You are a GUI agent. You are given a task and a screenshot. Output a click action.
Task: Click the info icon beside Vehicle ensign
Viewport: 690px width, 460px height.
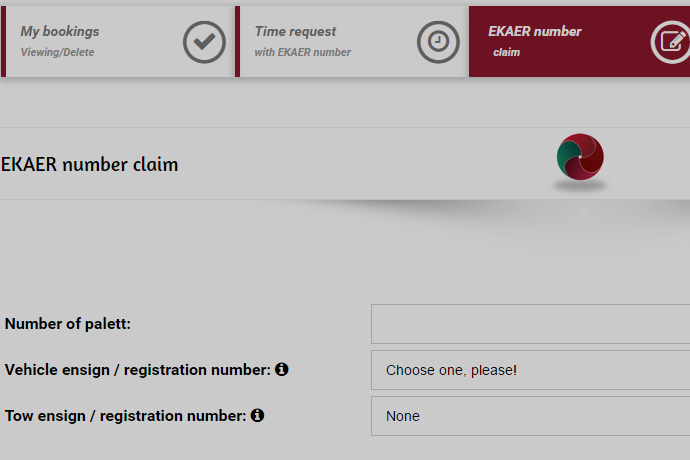point(282,369)
